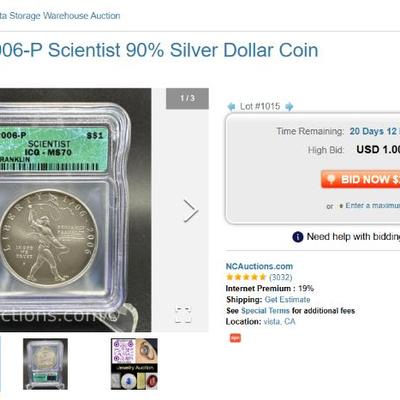
Task: Click the 1/3 image counter
Action: [187, 98]
